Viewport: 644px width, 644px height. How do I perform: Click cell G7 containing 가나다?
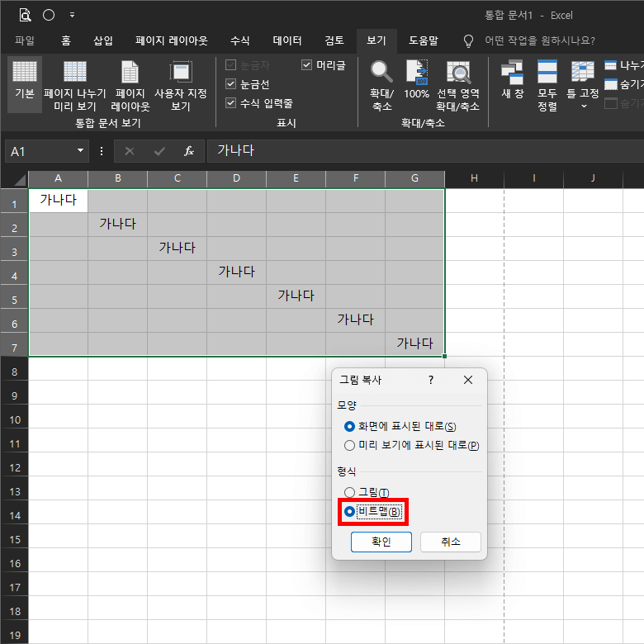coord(414,343)
